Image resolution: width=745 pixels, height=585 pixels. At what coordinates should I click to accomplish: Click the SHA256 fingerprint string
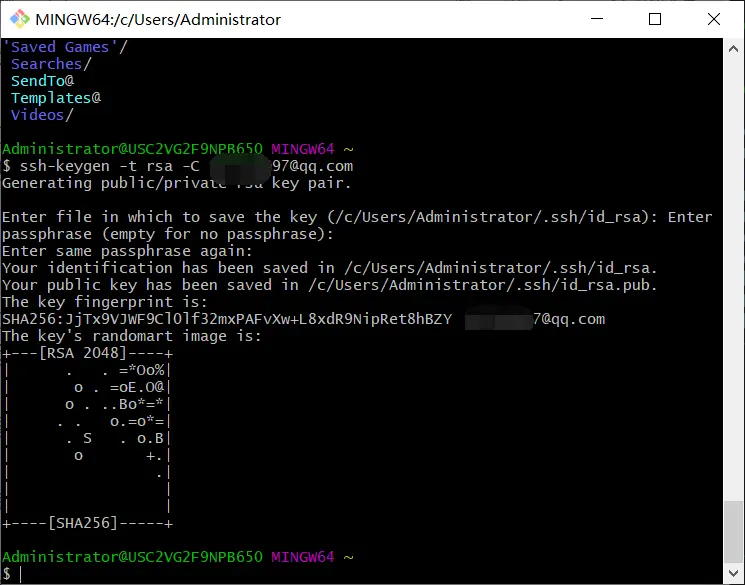[227, 319]
